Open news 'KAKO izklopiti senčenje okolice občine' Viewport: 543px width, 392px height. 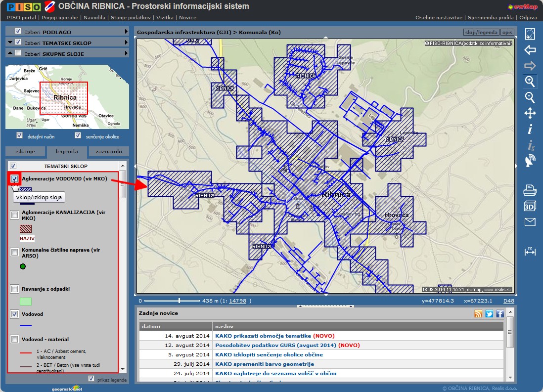pyautogui.click(x=269, y=354)
